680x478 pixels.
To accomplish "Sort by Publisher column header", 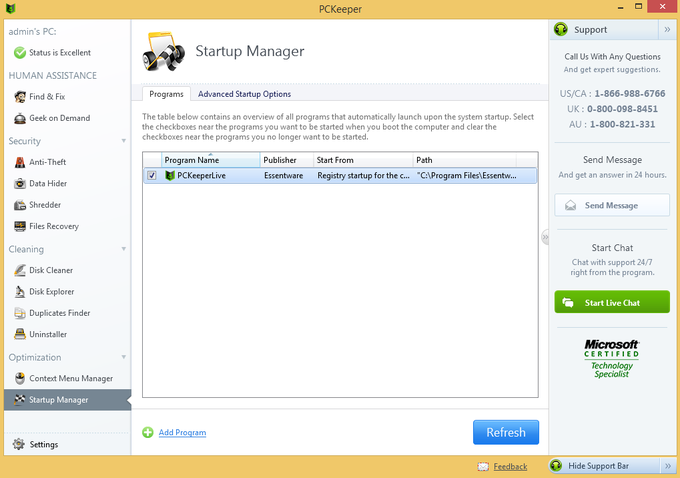I will pos(287,160).
